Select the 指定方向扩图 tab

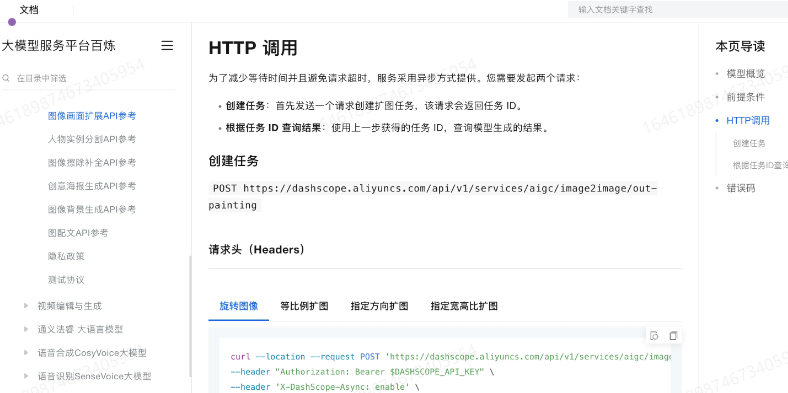point(379,306)
